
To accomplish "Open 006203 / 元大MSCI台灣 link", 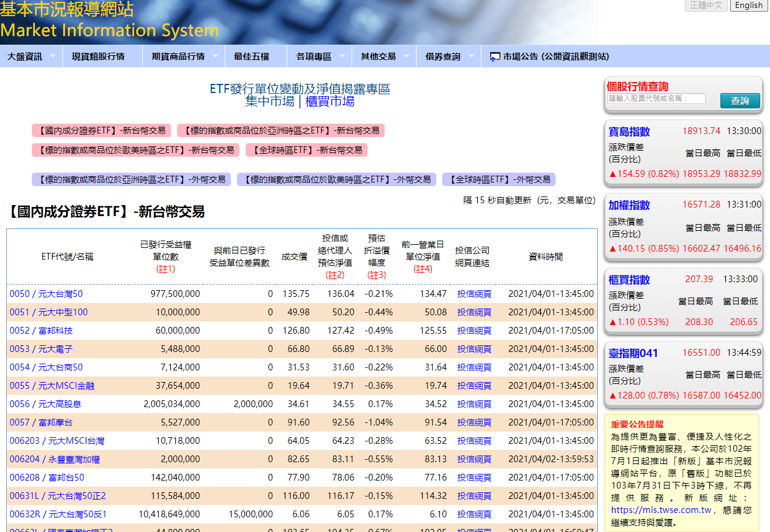I will (x=57, y=441).
